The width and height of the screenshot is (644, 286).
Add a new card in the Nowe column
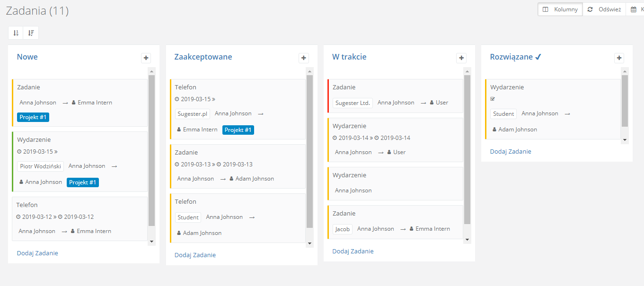146,58
